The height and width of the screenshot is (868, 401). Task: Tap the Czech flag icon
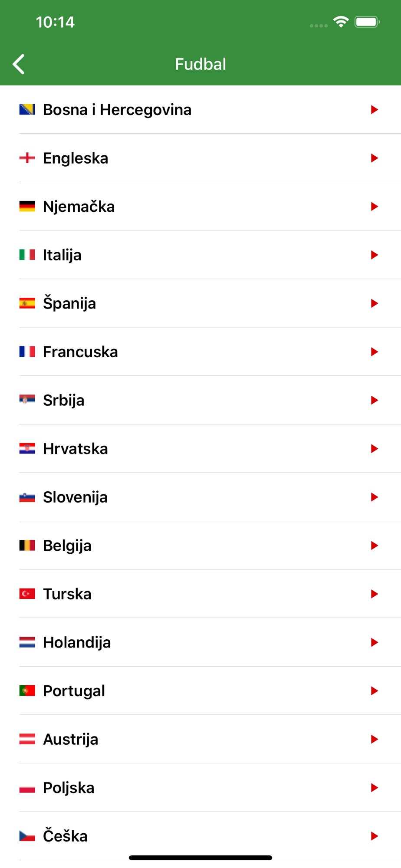pyautogui.click(x=27, y=836)
